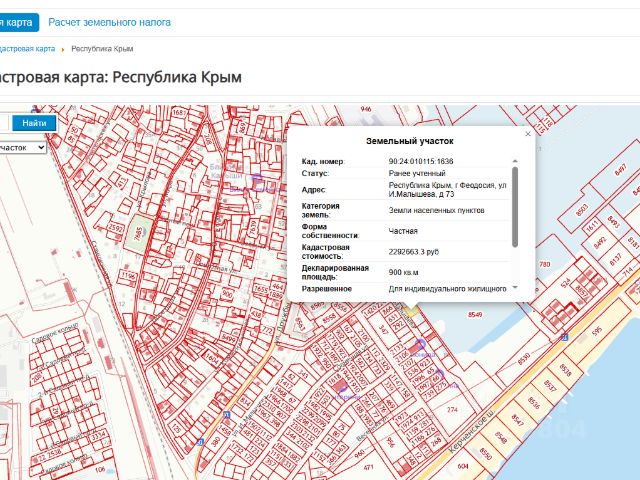Click the Статус label in popup
640x480 pixels.
(315, 173)
